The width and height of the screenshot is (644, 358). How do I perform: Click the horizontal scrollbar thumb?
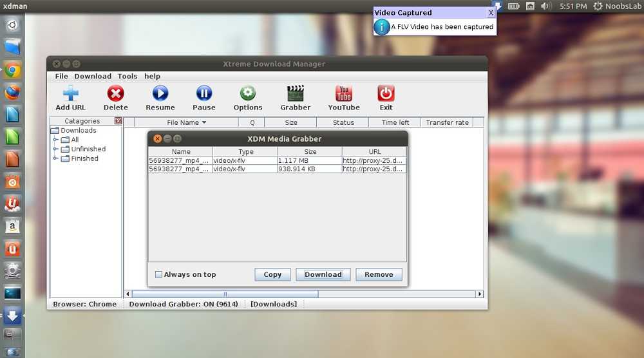(225, 294)
